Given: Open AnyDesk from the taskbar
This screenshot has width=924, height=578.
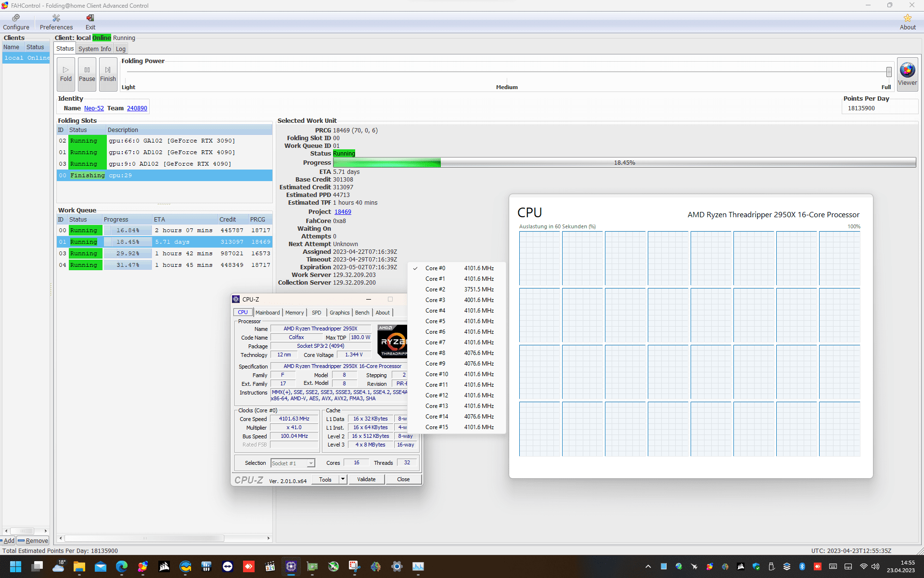Looking at the screenshot, I should coord(249,566).
